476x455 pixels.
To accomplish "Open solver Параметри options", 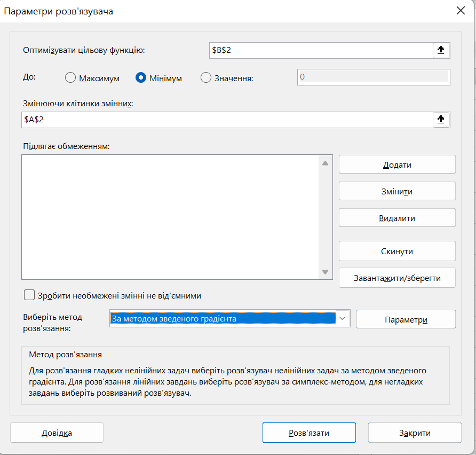I will (x=406, y=319).
